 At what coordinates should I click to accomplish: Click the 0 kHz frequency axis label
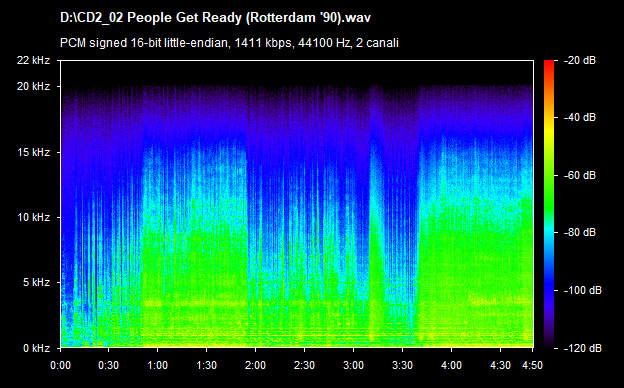tap(36, 348)
